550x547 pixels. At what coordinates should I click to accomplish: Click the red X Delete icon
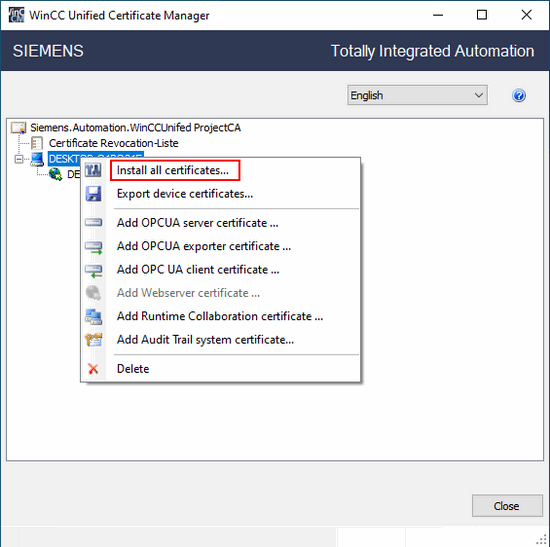coord(93,369)
